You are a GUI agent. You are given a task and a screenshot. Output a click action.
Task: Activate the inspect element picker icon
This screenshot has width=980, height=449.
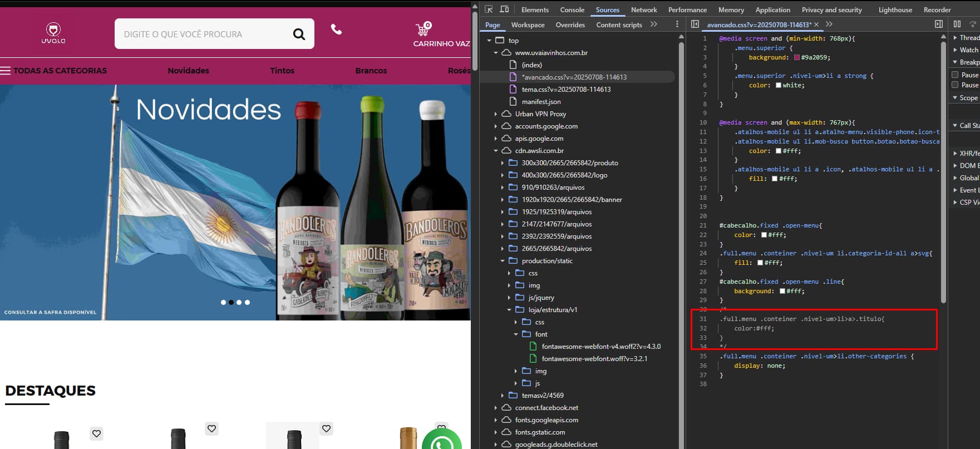click(489, 9)
